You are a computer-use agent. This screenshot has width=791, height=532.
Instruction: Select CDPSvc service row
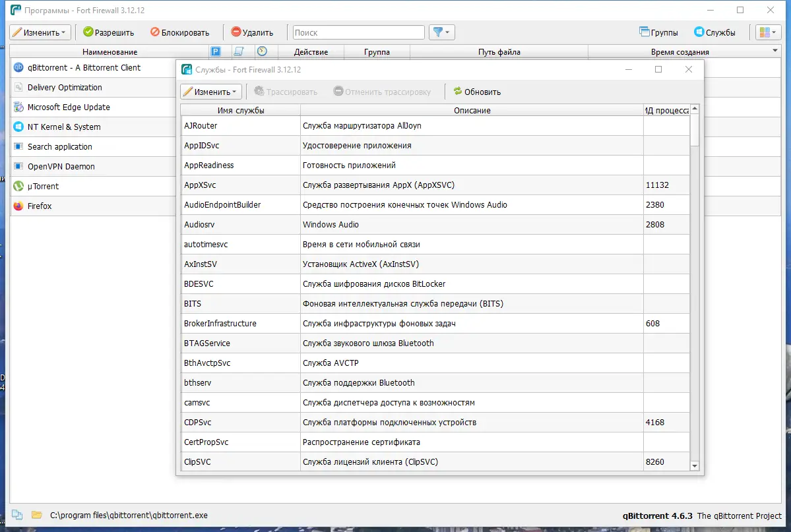coord(435,422)
